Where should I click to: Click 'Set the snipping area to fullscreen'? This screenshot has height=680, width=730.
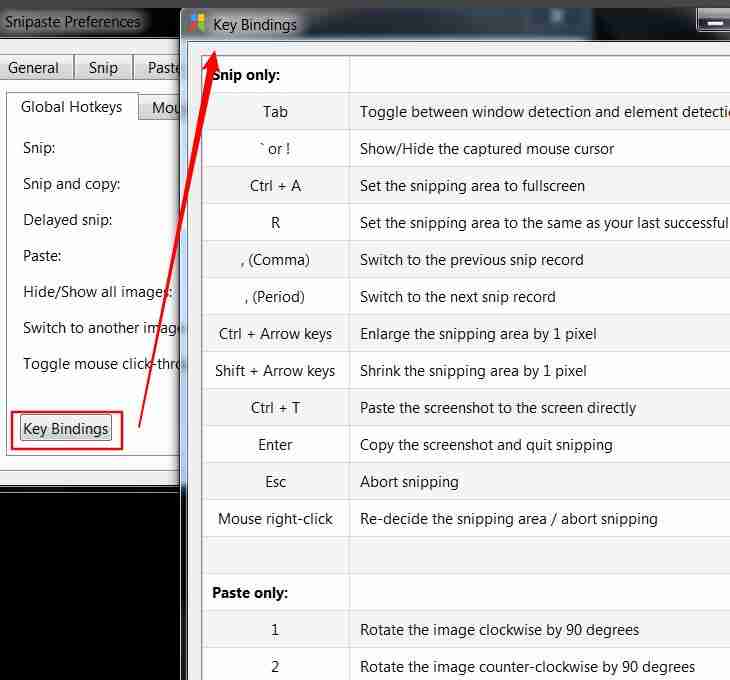click(472, 186)
